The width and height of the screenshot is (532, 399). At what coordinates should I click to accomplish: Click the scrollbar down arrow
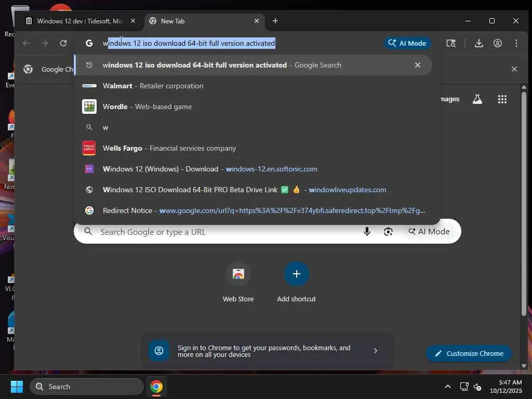[524, 366]
